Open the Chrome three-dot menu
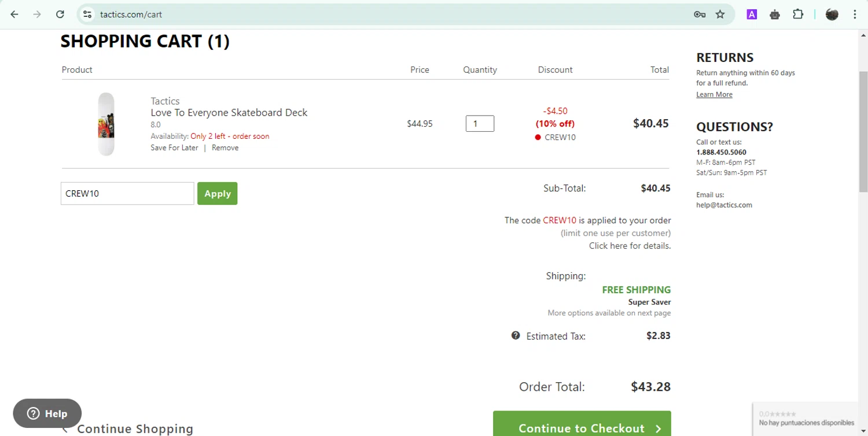Viewport: 868px width, 436px height. point(855,14)
